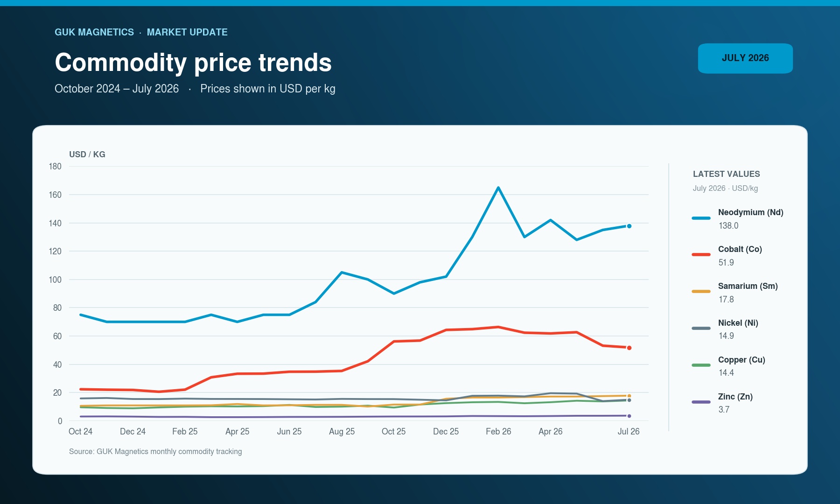Click the Samarium orange legend swatch

(701, 292)
